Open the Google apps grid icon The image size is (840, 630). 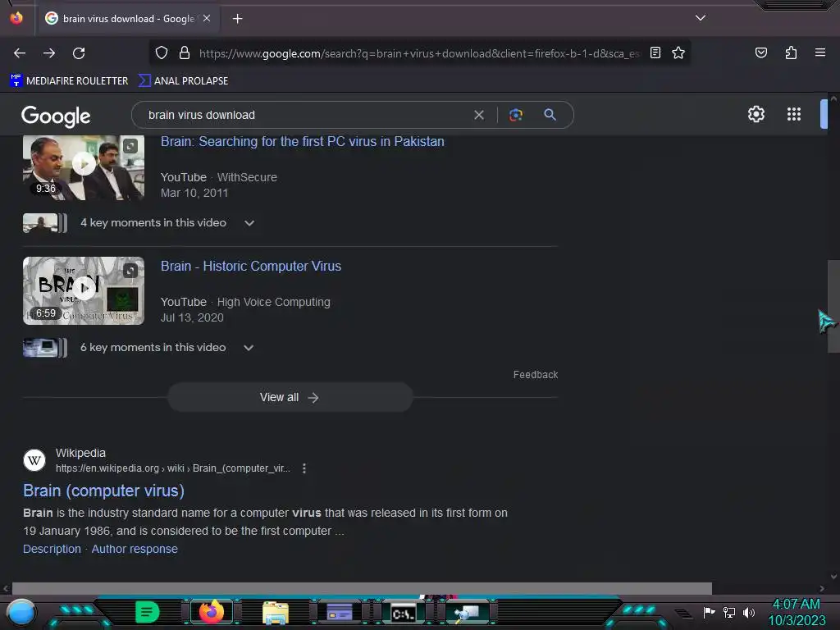(794, 114)
